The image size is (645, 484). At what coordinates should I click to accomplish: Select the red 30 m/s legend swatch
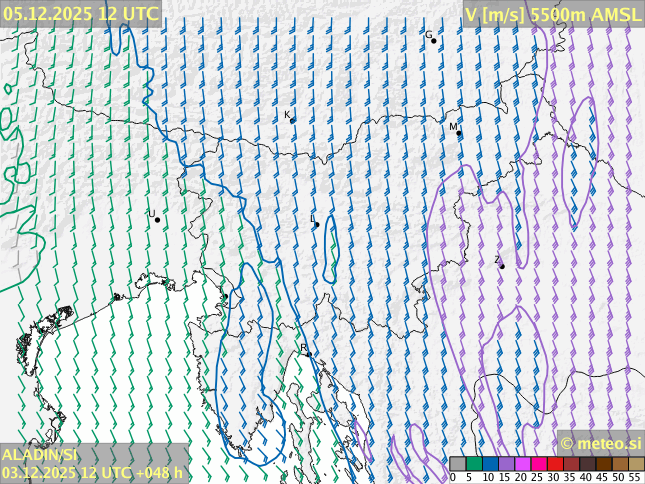(x=554, y=464)
